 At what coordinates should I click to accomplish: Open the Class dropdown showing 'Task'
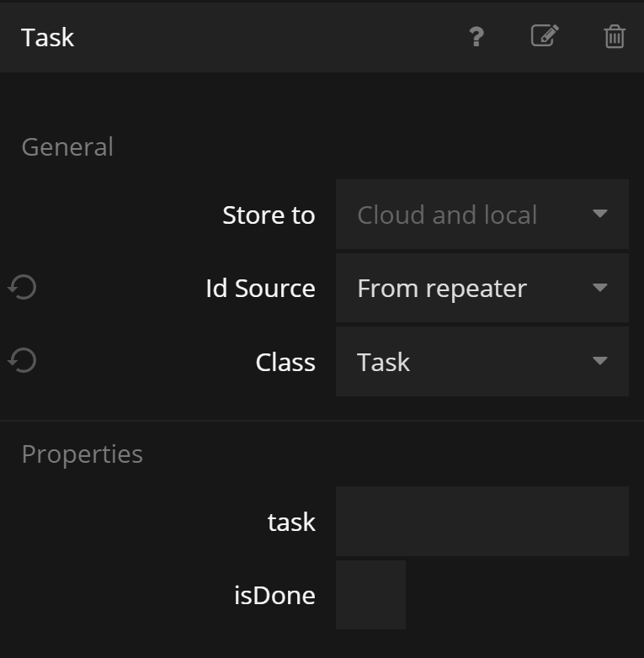[x=482, y=362]
